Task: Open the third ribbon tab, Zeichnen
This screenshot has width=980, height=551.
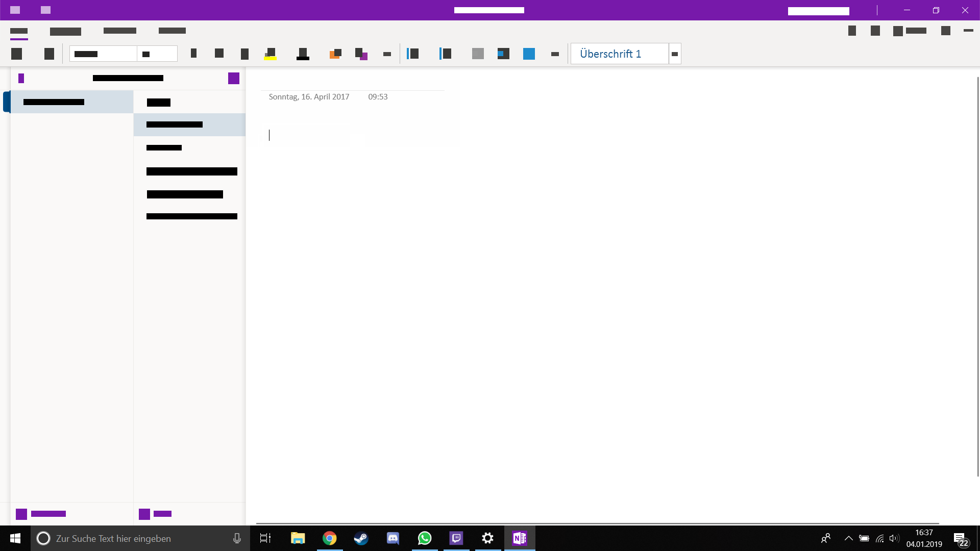Action: pyautogui.click(x=120, y=31)
